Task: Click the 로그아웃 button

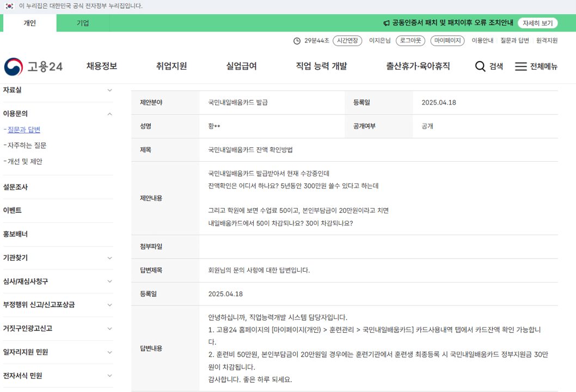Action: [x=410, y=41]
